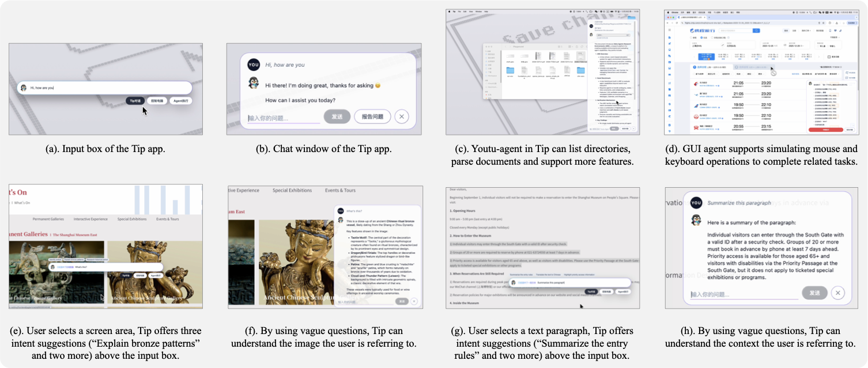868x368 pixels.
Task: Click the red button in Ctrip agent panel
Action: [825, 130]
